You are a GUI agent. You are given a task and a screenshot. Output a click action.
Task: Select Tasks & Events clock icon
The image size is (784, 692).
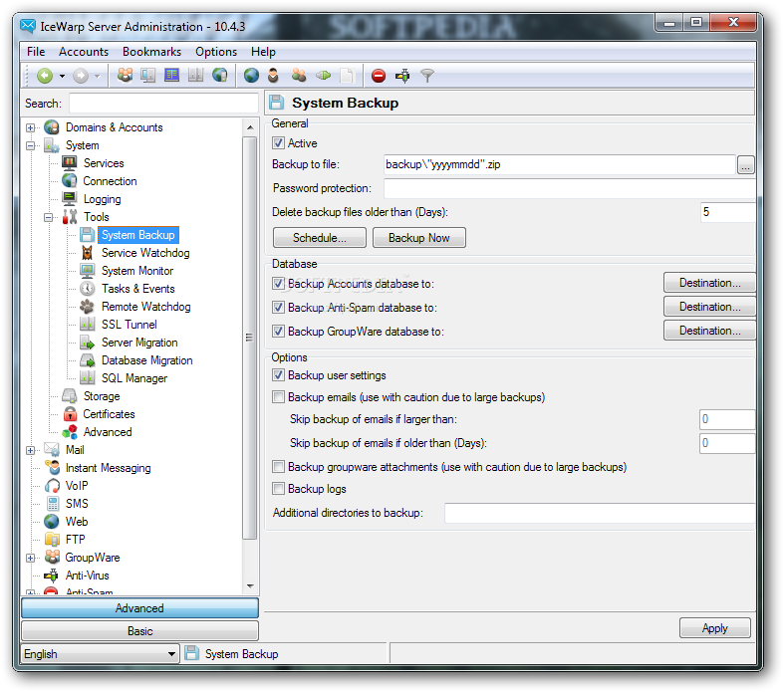pos(87,289)
